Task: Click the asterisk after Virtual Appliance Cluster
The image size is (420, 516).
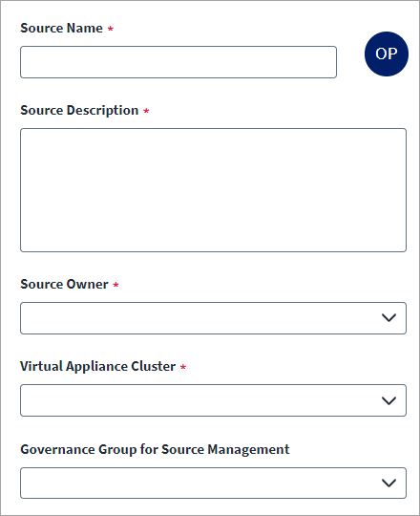Action: coord(183,367)
